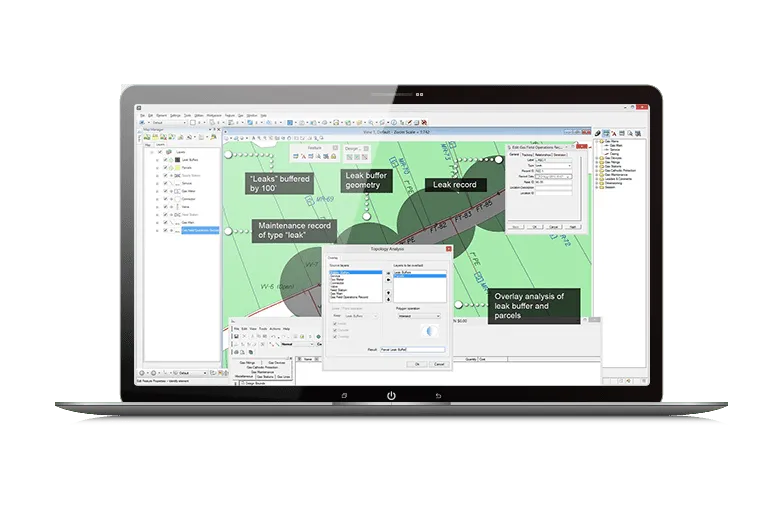The height and width of the screenshot is (508, 782).
Task: Click the first icon in Feature toolbox
Action: click(x=295, y=157)
